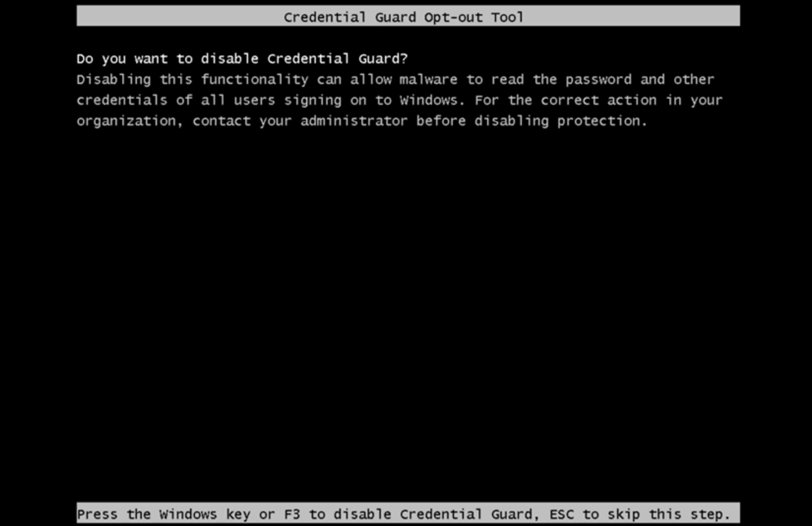Click the word 'Tool' in the title bar
Image resolution: width=812 pixels, height=526 pixels.
click(x=507, y=17)
